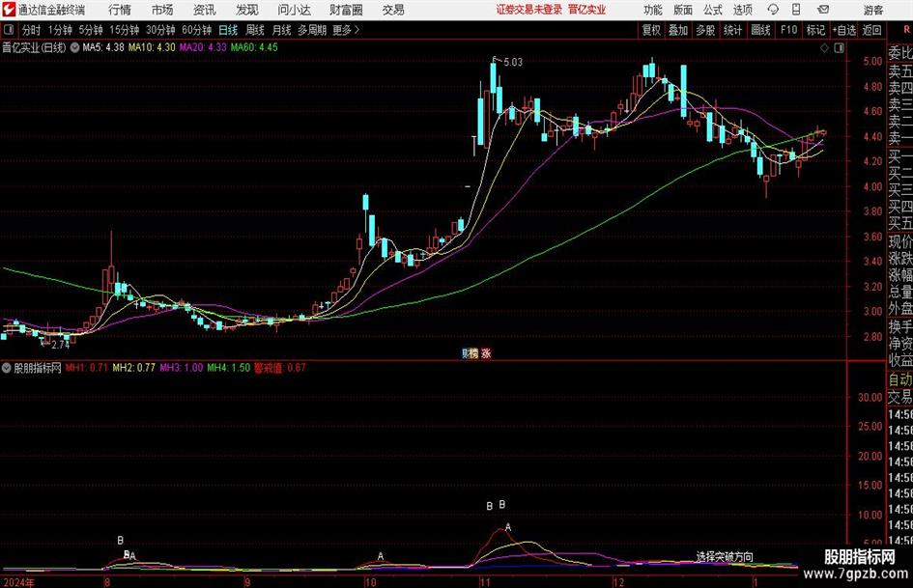Screen dimensions: 913x588
Task: Open the 资讯 menu
Action: tap(205, 10)
